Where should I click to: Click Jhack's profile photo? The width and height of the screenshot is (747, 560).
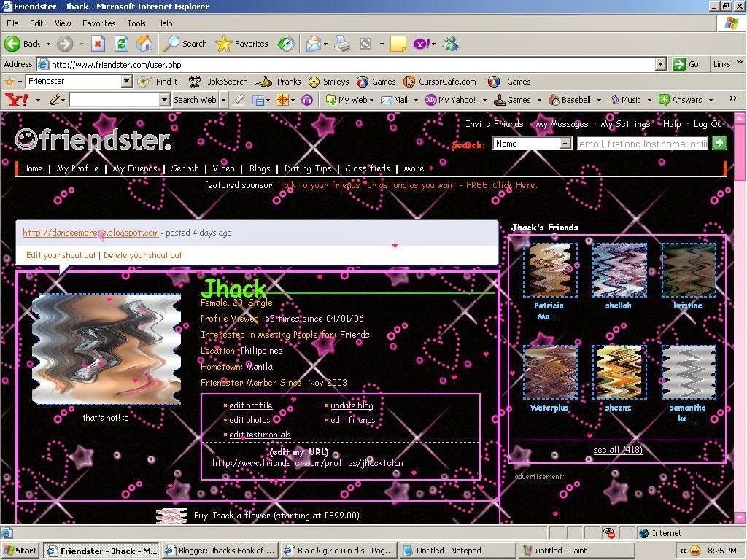click(107, 349)
